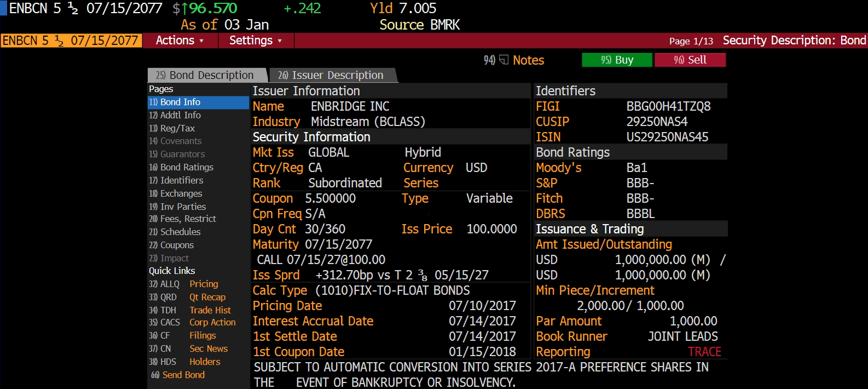Click the Pricing Date label
The image size is (868, 389).
pos(287,306)
